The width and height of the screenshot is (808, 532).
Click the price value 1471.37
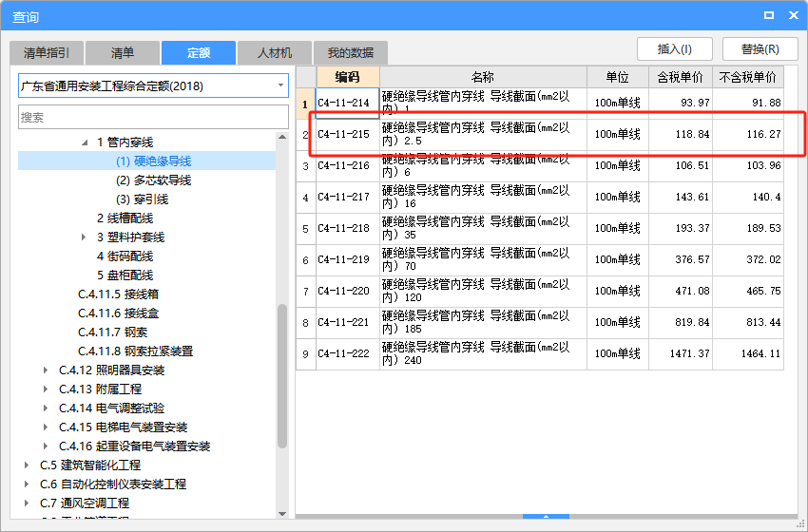(689, 353)
